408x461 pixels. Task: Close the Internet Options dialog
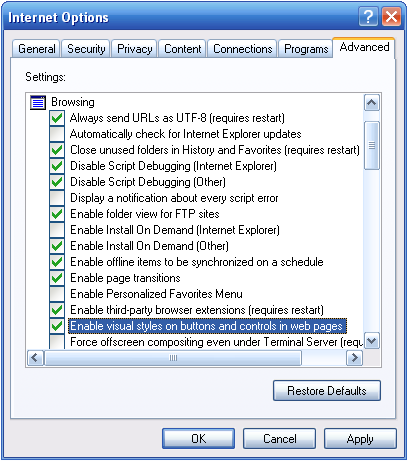[x=391, y=16]
